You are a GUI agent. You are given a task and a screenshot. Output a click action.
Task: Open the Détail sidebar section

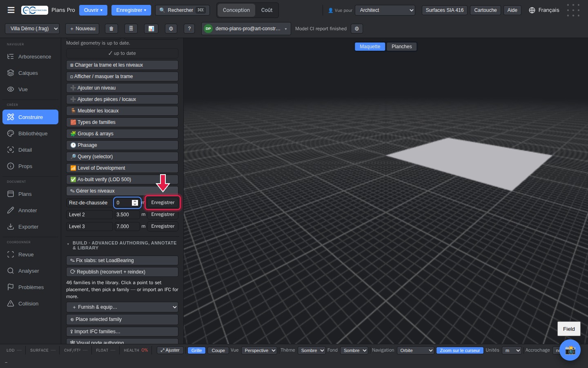(x=31, y=150)
